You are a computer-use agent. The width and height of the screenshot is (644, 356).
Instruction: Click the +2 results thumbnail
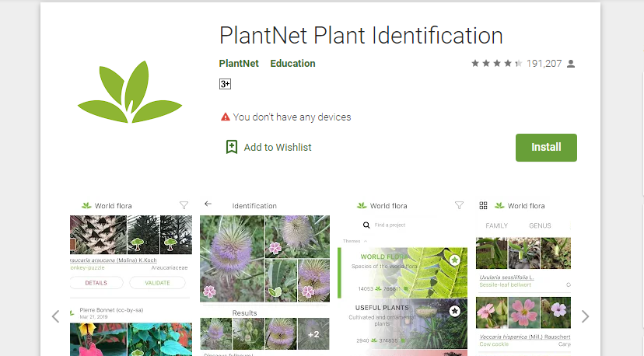(313, 333)
